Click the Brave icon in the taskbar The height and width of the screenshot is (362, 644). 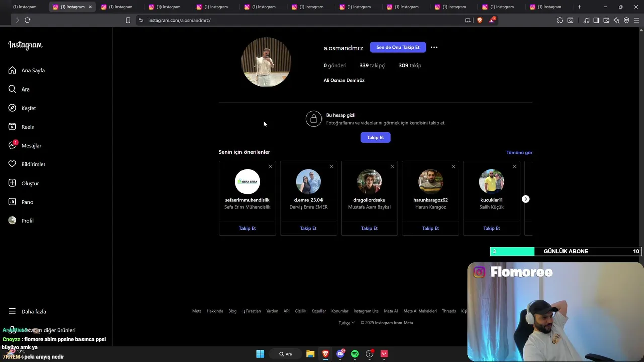tap(325, 354)
